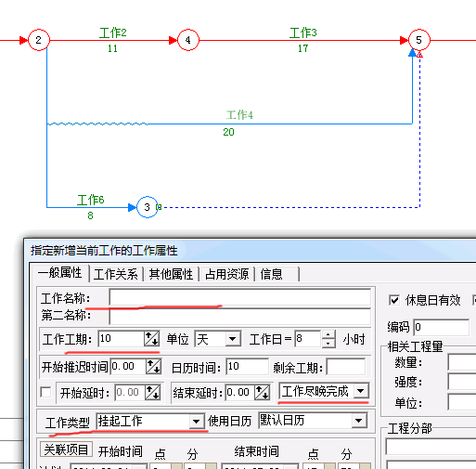
Task: Click the adjust icon beside 结束延时
Action: point(263,393)
